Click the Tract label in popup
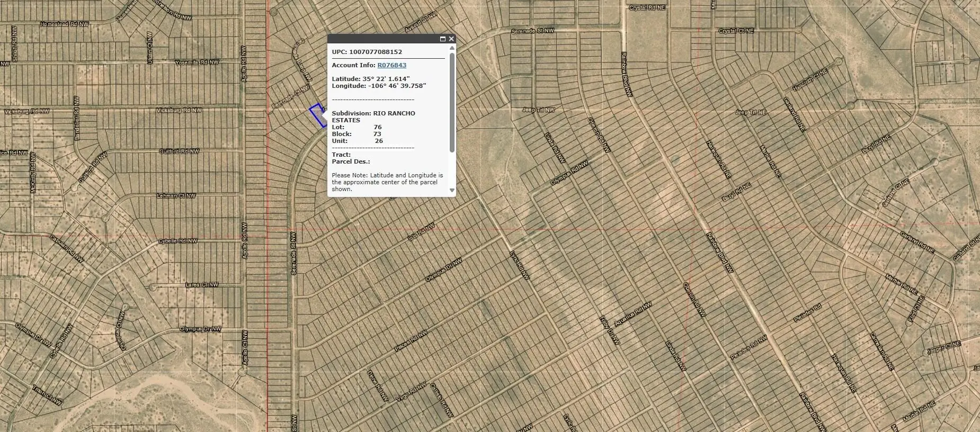 pos(341,155)
